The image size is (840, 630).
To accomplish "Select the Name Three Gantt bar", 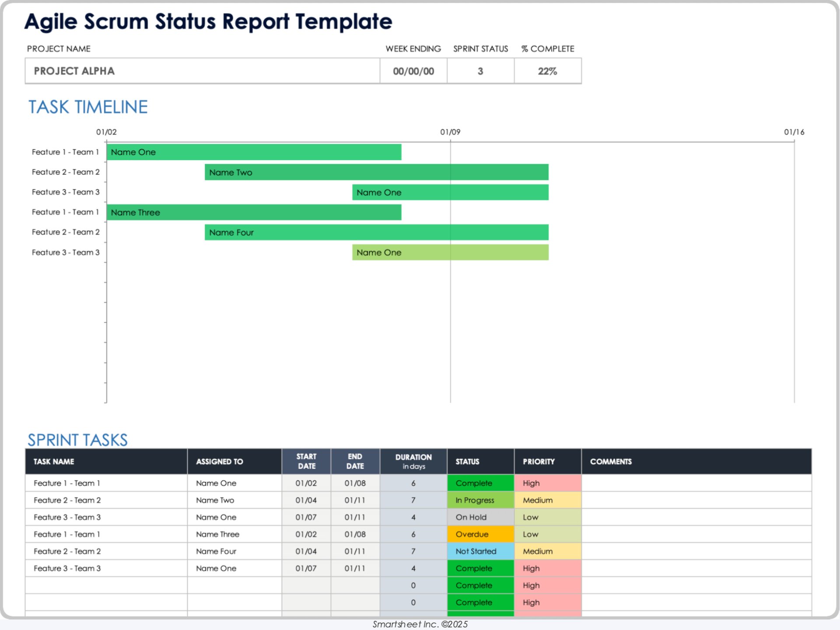I will pyautogui.click(x=254, y=212).
